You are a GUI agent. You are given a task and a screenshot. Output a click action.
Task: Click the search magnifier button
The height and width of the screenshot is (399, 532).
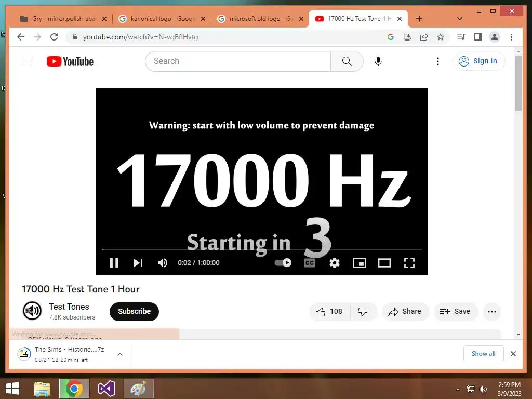click(347, 61)
